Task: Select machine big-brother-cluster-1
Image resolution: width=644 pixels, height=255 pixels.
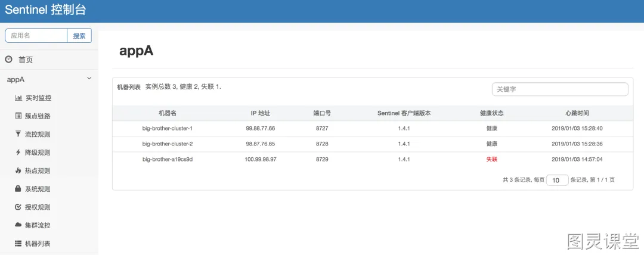Action: click(x=168, y=128)
